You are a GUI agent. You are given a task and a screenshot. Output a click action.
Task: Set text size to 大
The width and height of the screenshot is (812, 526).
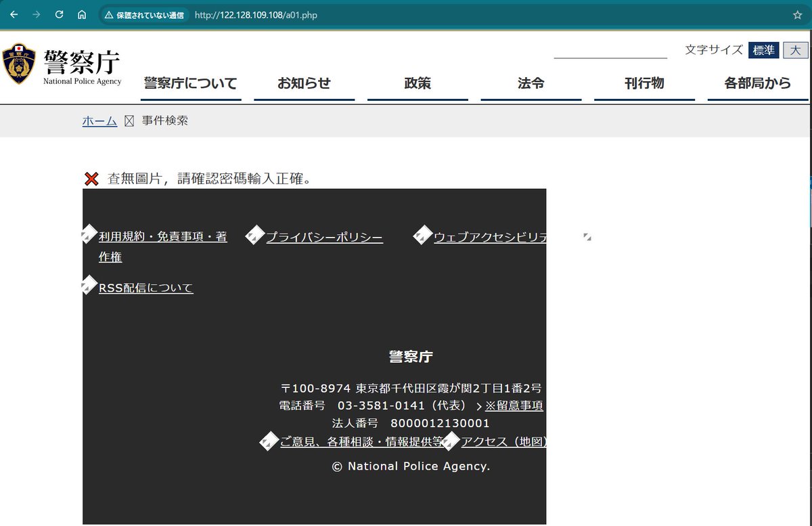[795, 50]
